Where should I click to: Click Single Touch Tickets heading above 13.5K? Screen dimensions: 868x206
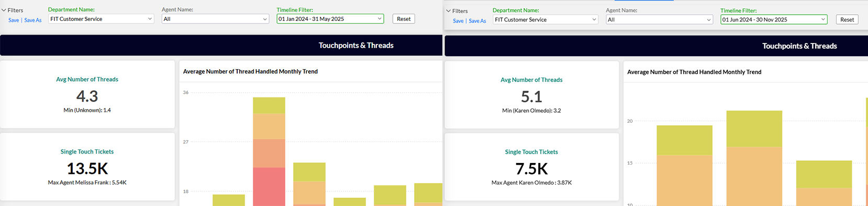tap(87, 151)
